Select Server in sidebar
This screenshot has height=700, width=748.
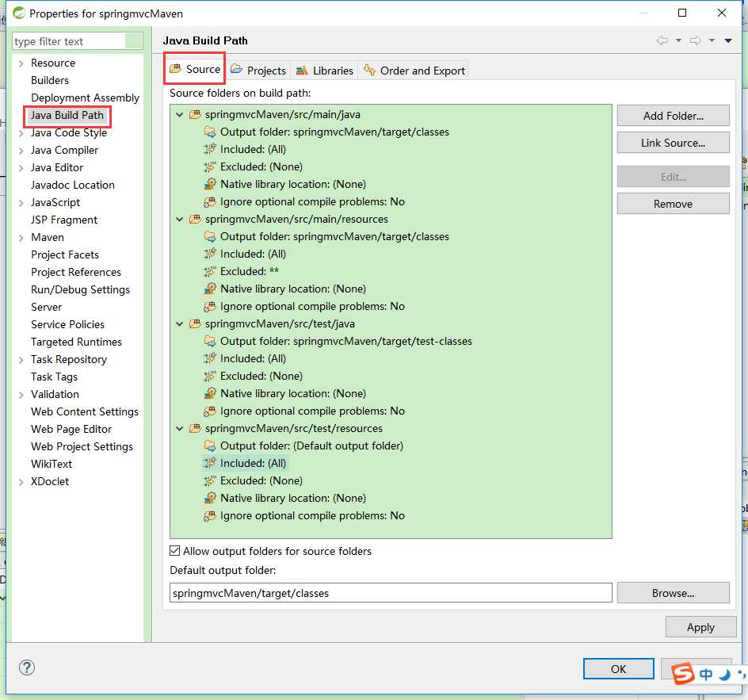46,307
